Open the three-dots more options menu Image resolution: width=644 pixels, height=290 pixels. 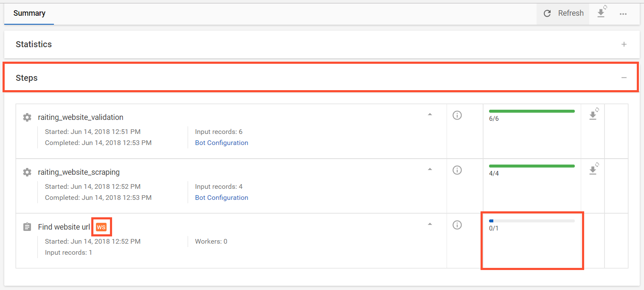coord(623,14)
